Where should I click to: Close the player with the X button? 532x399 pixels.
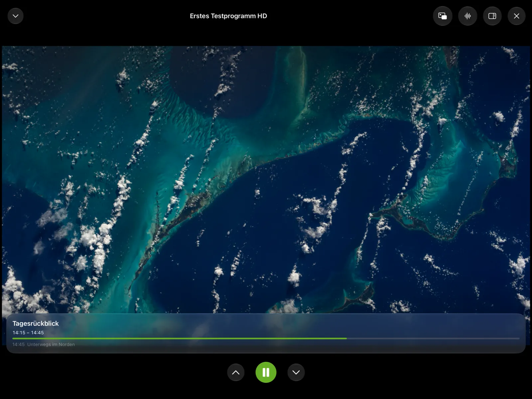pyautogui.click(x=516, y=16)
